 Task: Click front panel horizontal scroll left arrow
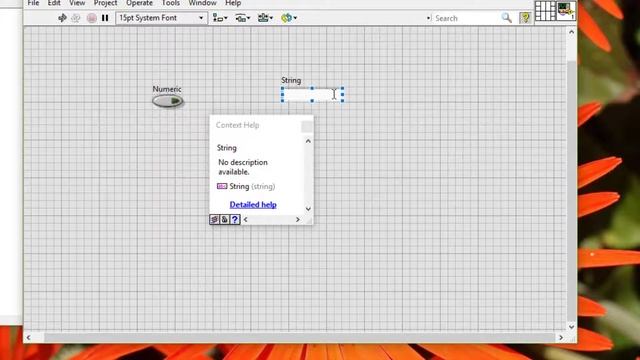click(29, 338)
